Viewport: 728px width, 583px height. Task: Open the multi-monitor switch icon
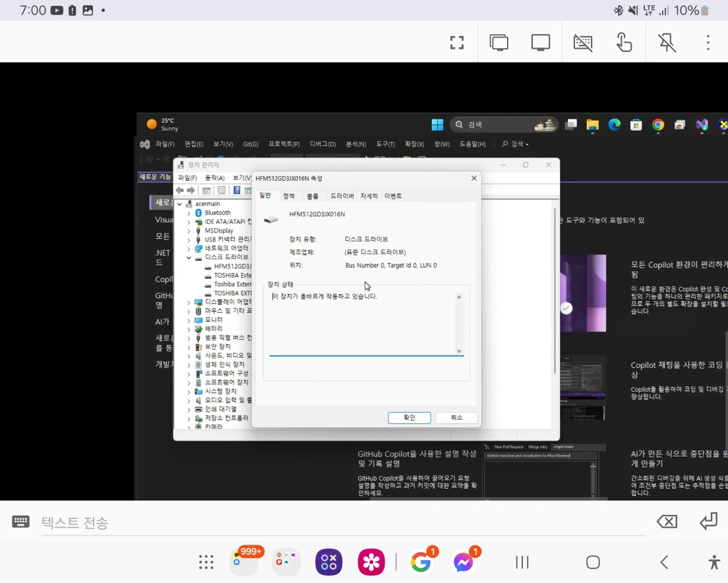(x=499, y=43)
